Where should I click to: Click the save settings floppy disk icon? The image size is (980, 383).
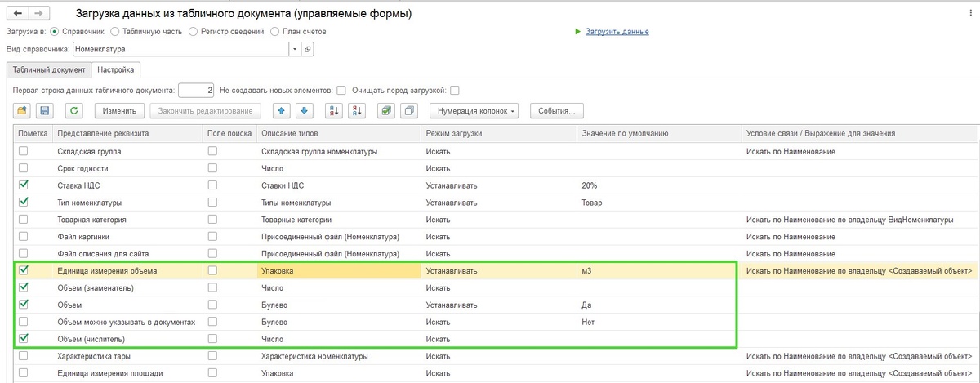click(45, 110)
